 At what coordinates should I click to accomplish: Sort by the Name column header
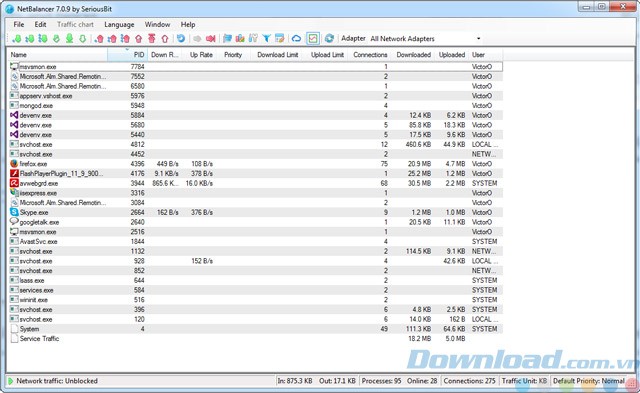[x=58, y=55]
